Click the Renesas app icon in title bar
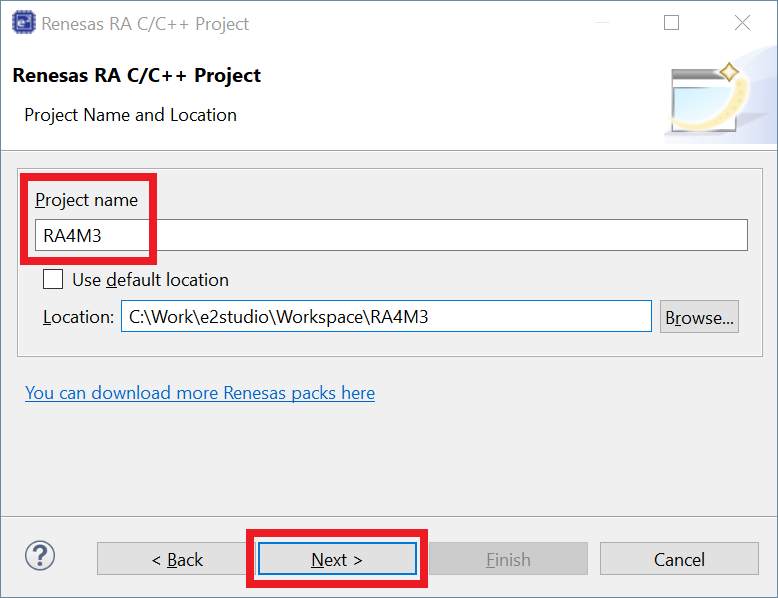778x598 pixels. pos(23,23)
